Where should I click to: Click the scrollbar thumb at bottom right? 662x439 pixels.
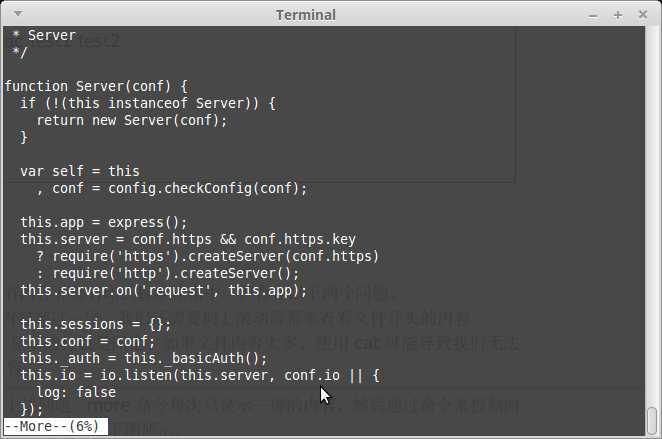652,420
